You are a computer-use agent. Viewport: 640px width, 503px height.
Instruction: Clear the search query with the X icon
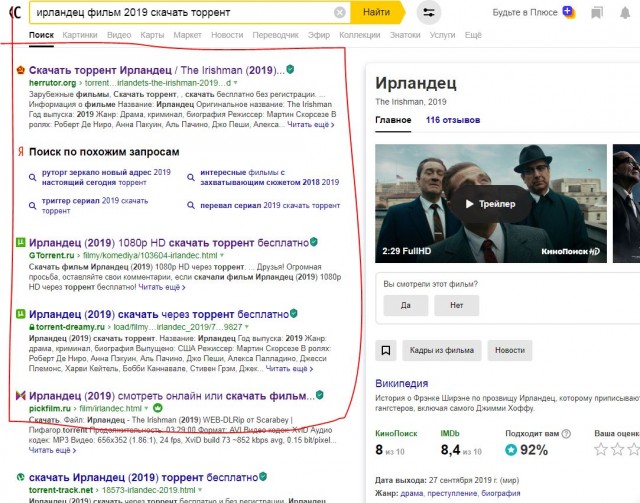339,13
